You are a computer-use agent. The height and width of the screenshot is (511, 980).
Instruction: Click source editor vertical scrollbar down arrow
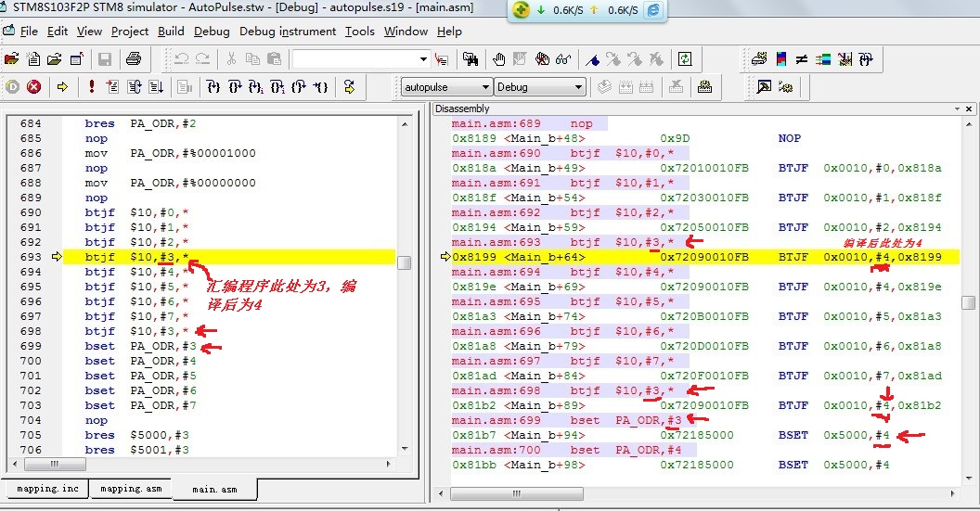tap(405, 449)
